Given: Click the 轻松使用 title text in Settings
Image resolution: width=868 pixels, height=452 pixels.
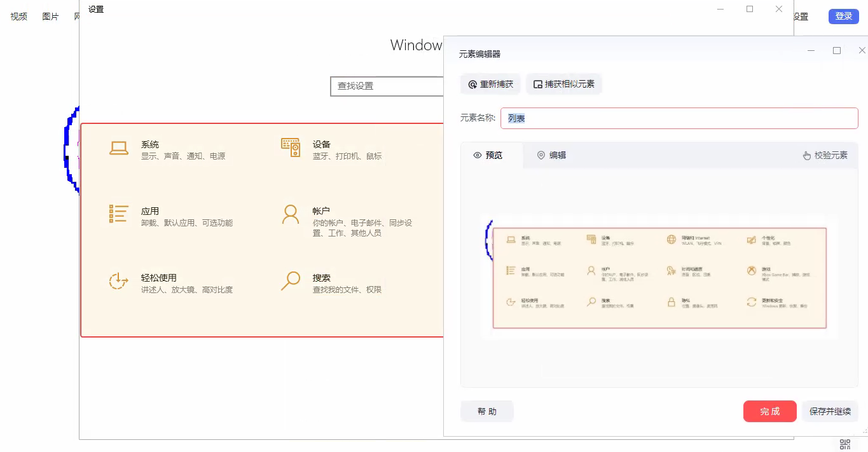Looking at the screenshot, I should [x=159, y=278].
